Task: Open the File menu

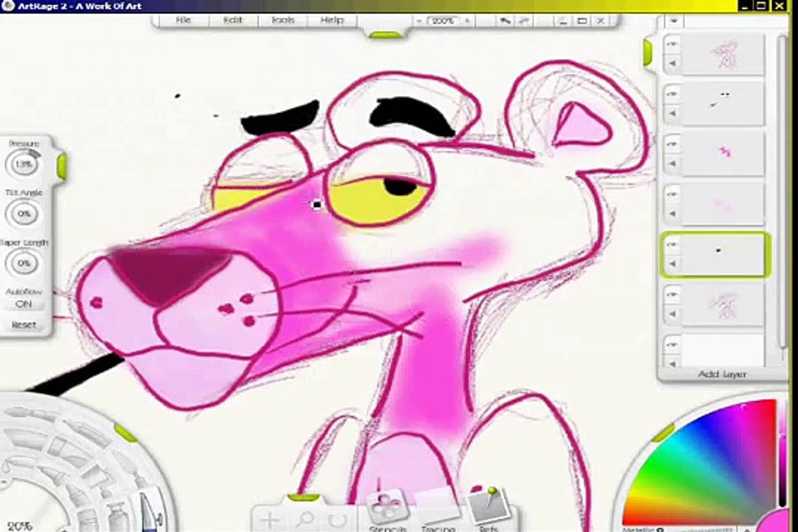Action: click(x=183, y=21)
